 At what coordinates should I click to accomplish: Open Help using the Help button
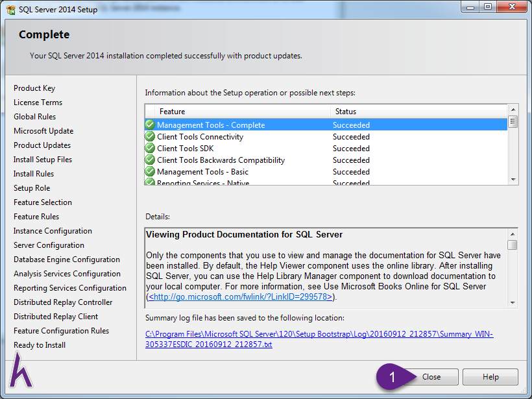coord(490,377)
